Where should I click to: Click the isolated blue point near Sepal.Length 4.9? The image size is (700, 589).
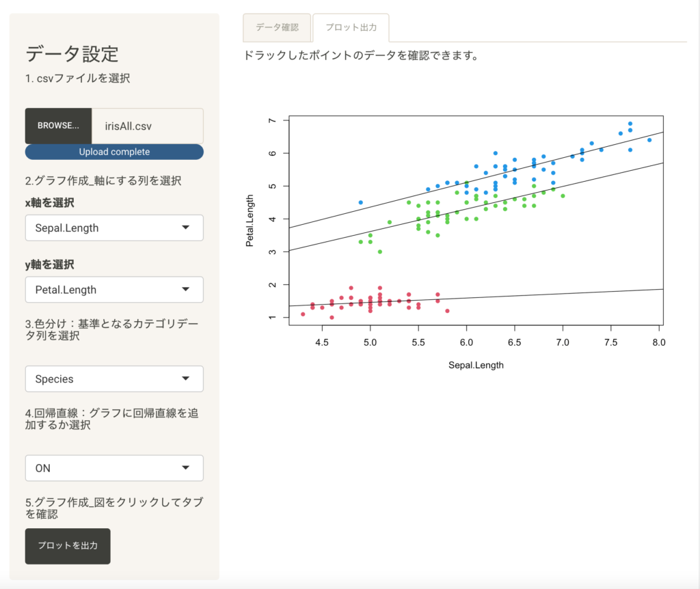tap(361, 202)
